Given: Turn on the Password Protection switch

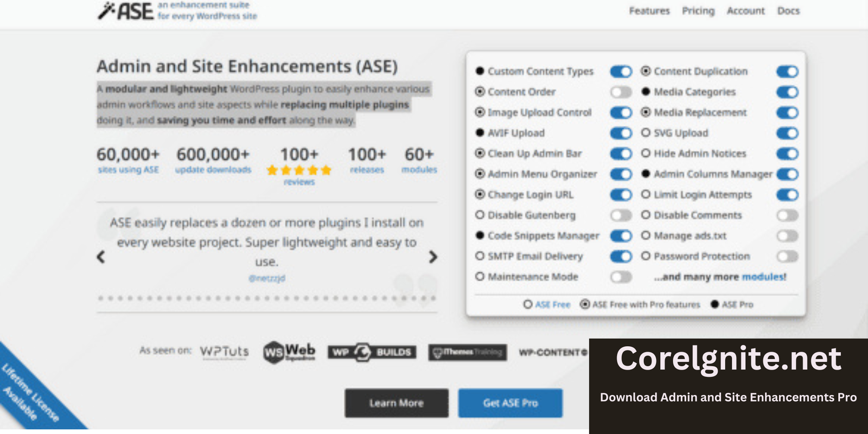Looking at the screenshot, I should click(x=787, y=257).
